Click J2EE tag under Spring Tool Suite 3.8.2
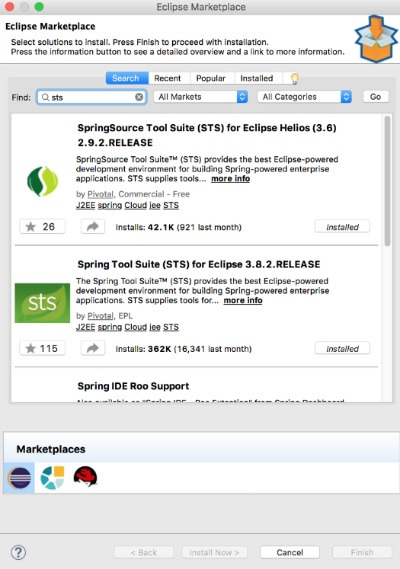This screenshot has width=400, height=569. pyautogui.click(x=86, y=327)
